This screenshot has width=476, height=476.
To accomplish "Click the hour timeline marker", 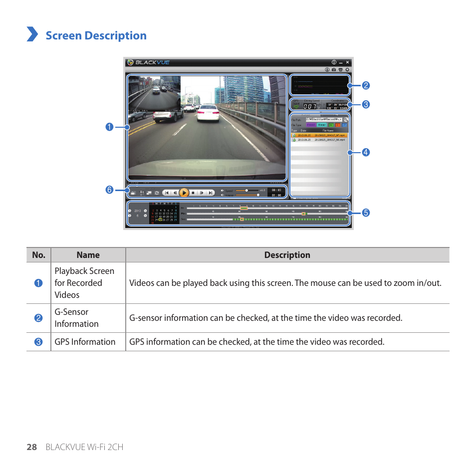I will (244, 208).
